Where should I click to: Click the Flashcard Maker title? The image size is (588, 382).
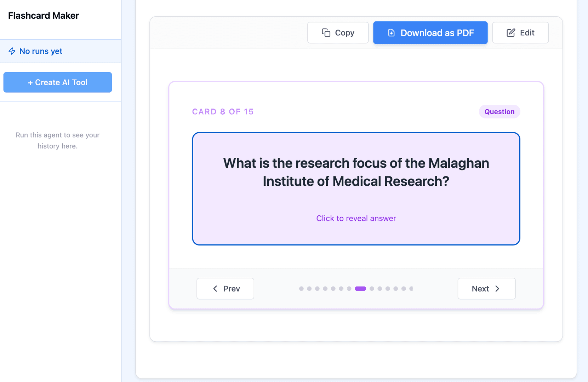tap(44, 16)
